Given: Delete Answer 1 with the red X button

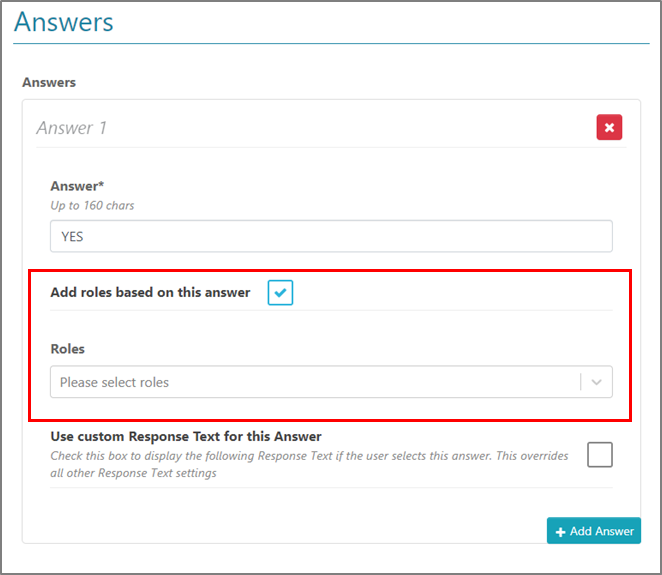Looking at the screenshot, I should click(609, 127).
